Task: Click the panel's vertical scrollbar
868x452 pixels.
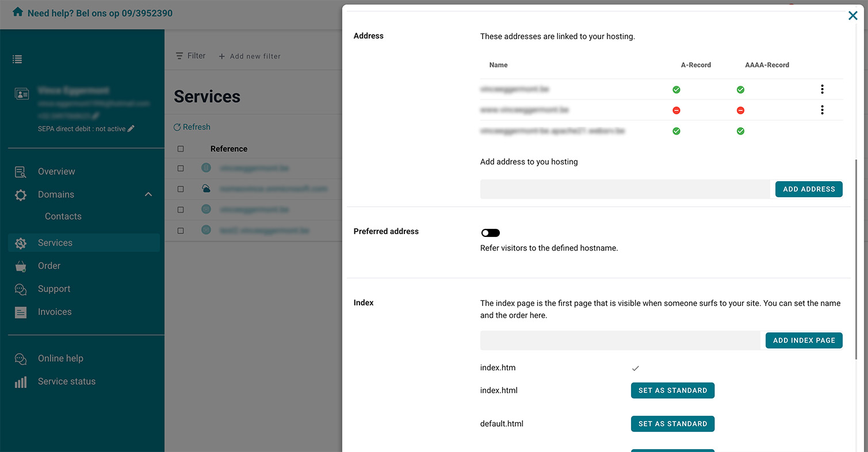Action: point(856,259)
